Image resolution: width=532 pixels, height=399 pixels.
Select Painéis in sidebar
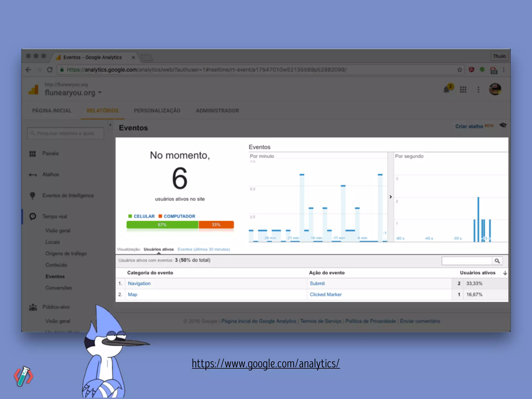coord(51,154)
